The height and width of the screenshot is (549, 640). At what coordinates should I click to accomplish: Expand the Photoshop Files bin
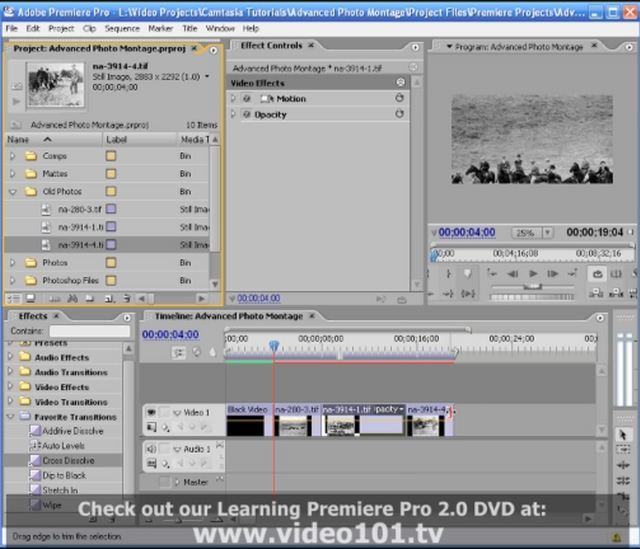click(13, 280)
